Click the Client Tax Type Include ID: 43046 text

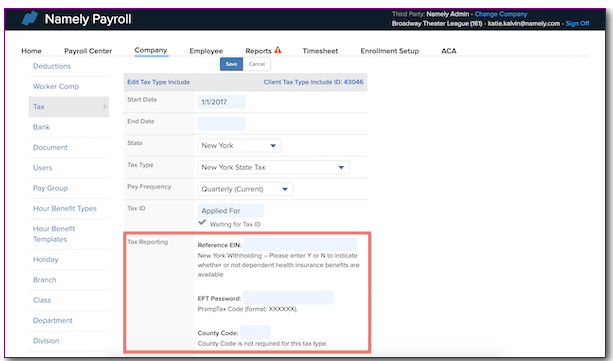click(x=314, y=82)
